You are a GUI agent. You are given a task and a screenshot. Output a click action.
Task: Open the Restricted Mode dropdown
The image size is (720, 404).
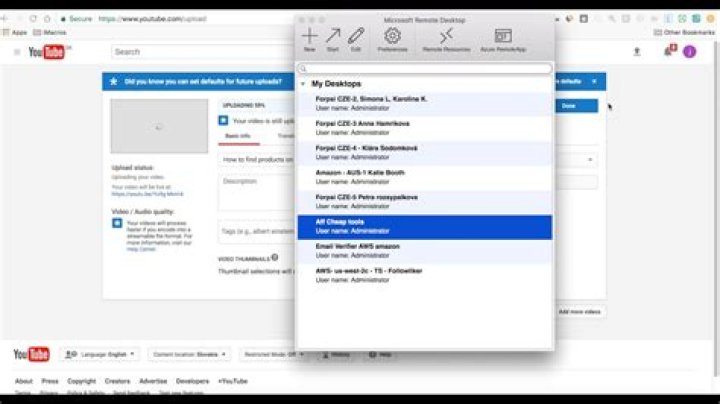(x=273, y=354)
